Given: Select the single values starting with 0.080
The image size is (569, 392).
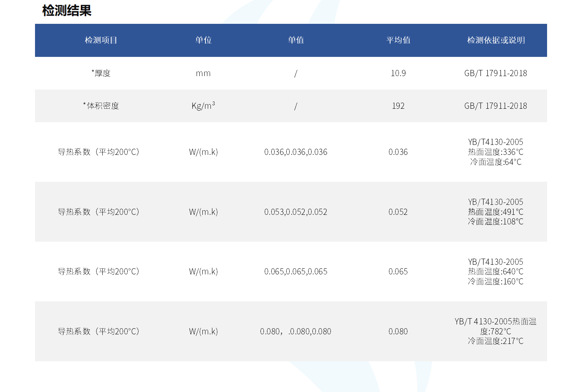Looking at the screenshot, I should click(x=295, y=332).
